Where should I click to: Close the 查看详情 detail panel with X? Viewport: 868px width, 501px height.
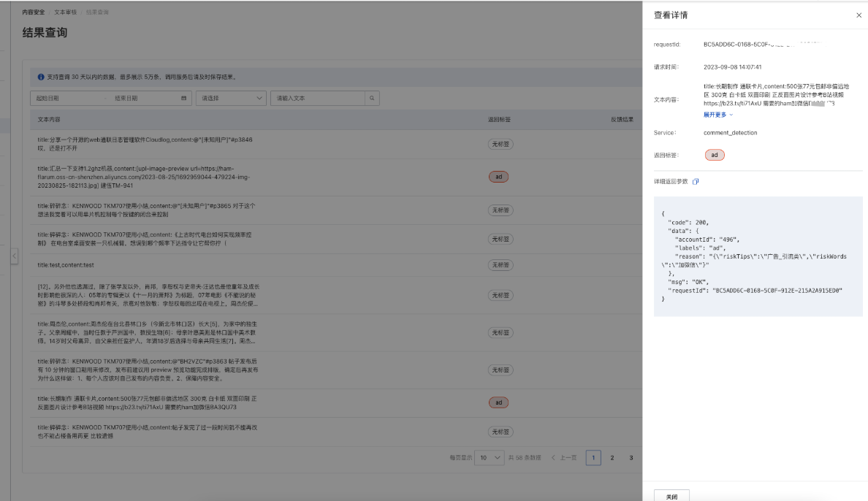pyautogui.click(x=859, y=15)
